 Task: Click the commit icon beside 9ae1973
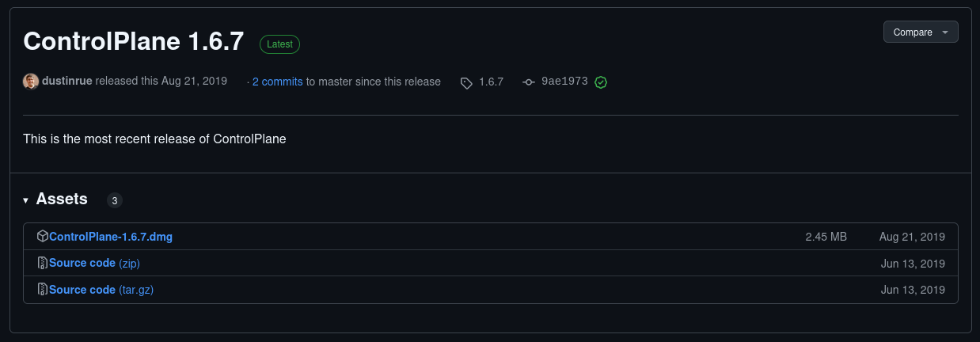point(529,82)
